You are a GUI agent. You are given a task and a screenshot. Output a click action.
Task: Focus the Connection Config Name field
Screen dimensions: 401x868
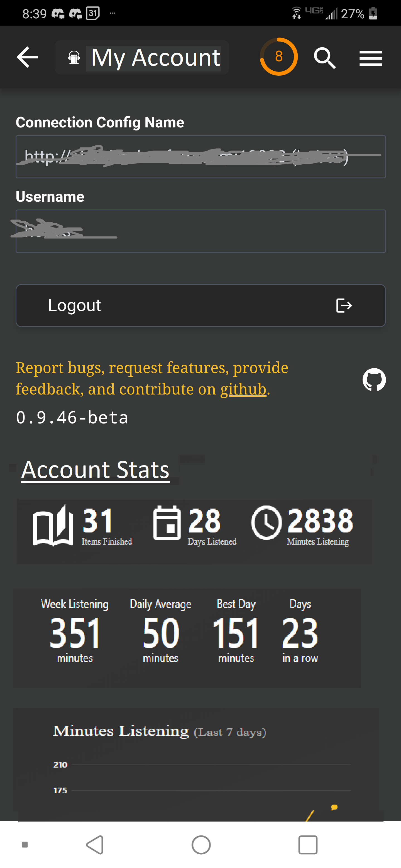pos(201,157)
